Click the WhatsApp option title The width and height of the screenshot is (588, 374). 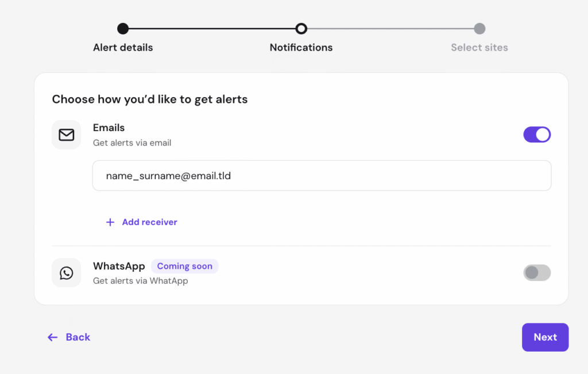pos(119,267)
